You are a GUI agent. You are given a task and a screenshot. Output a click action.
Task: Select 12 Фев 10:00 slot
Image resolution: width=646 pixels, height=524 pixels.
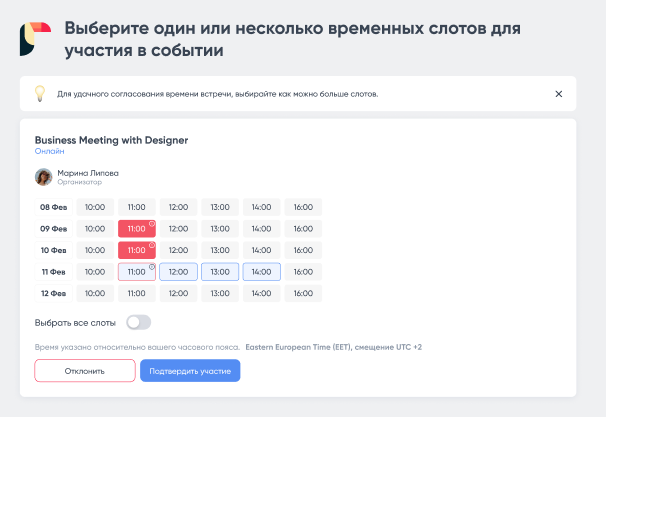tap(95, 293)
